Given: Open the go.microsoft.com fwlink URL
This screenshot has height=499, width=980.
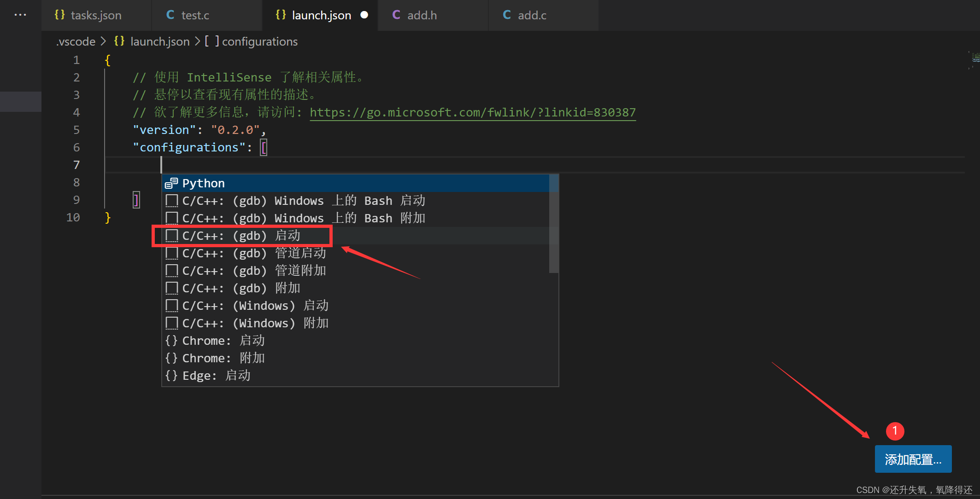Looking at the screenshot, I should point(472,112).
